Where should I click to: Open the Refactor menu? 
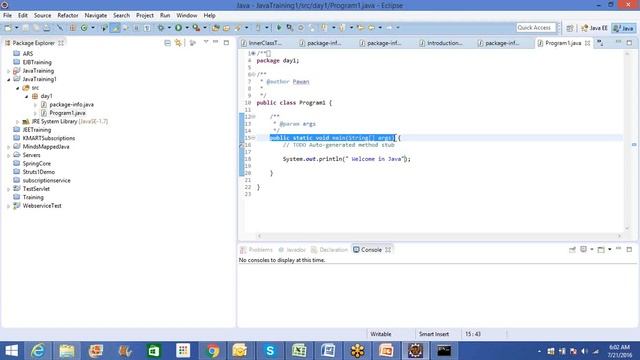68,15
